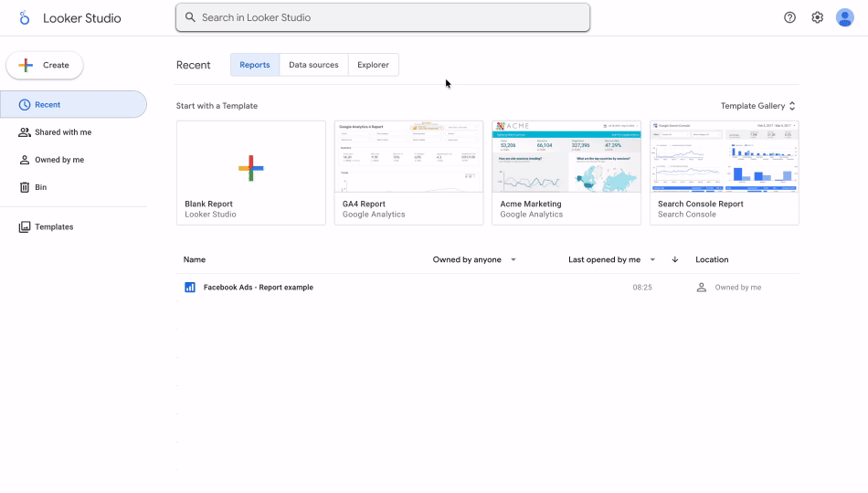Select Recent in the sidebar
This screenshot has height=493, width=868.
pyautogui.click(x=73, y=105)
